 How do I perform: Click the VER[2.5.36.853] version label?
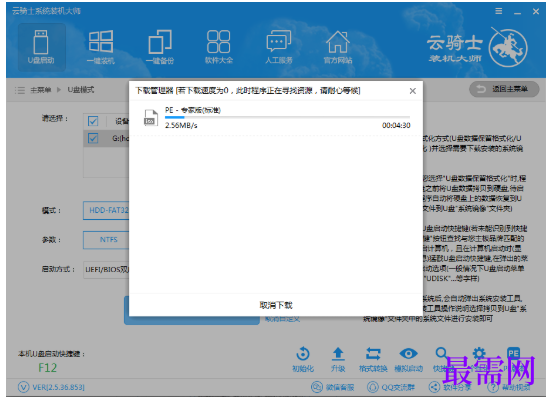58,387
